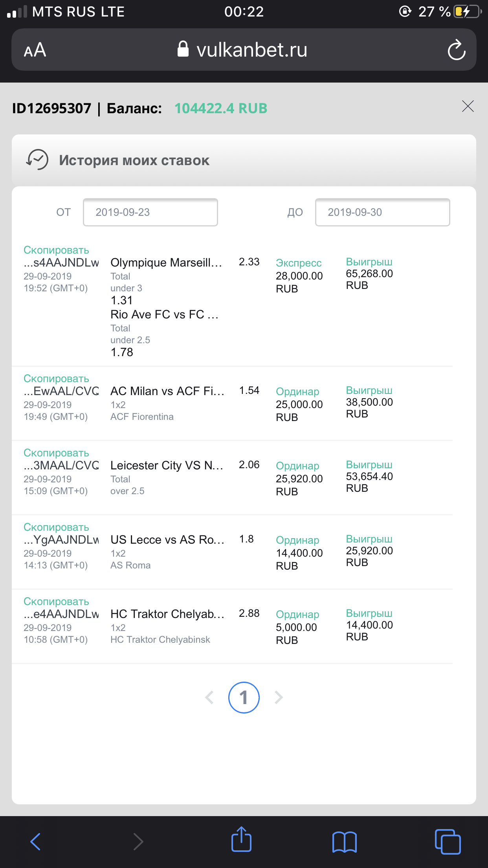Copy the AC Milan vs ACF Fiorentina bet ID
Screen dimensions: 488x868
pyautogui.click(x=56, y=379)
